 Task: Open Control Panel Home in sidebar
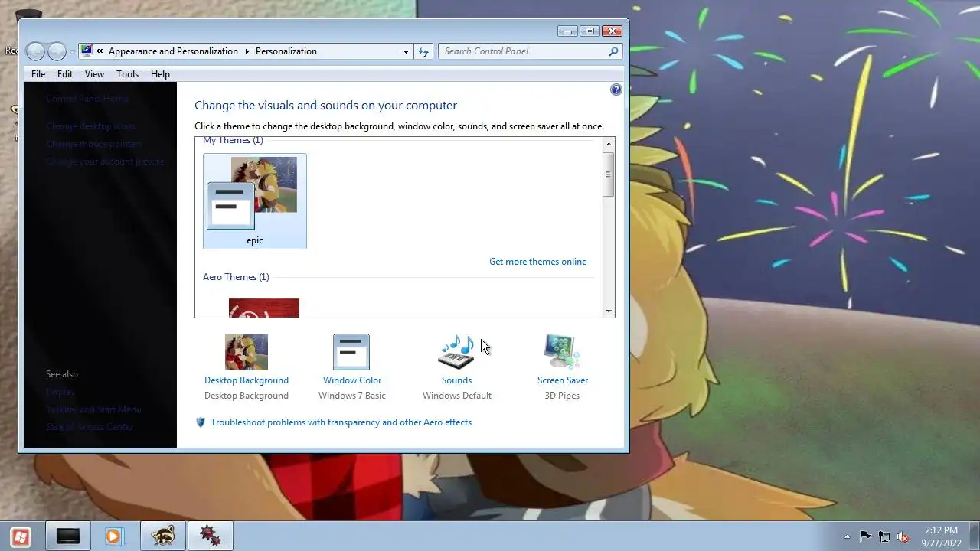click(87, 99)
